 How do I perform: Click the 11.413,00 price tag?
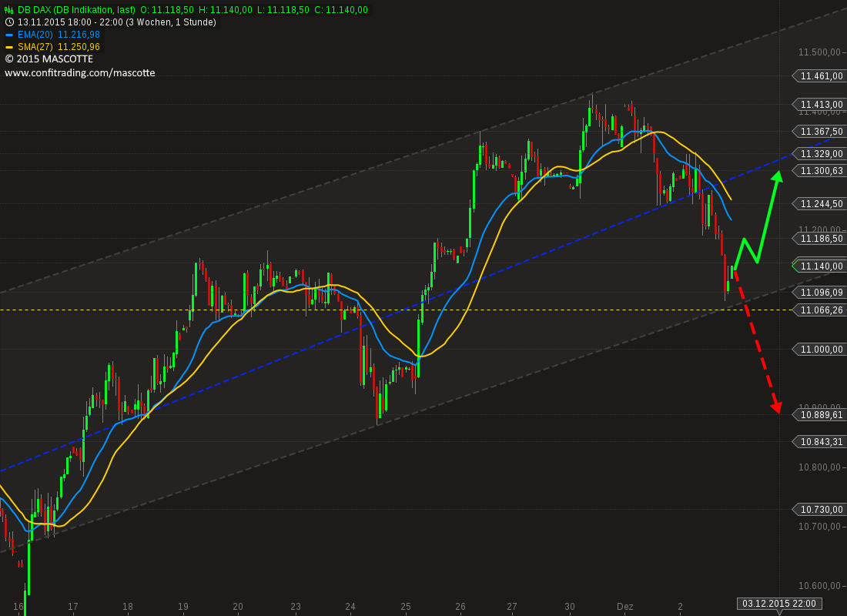point(819,104)
